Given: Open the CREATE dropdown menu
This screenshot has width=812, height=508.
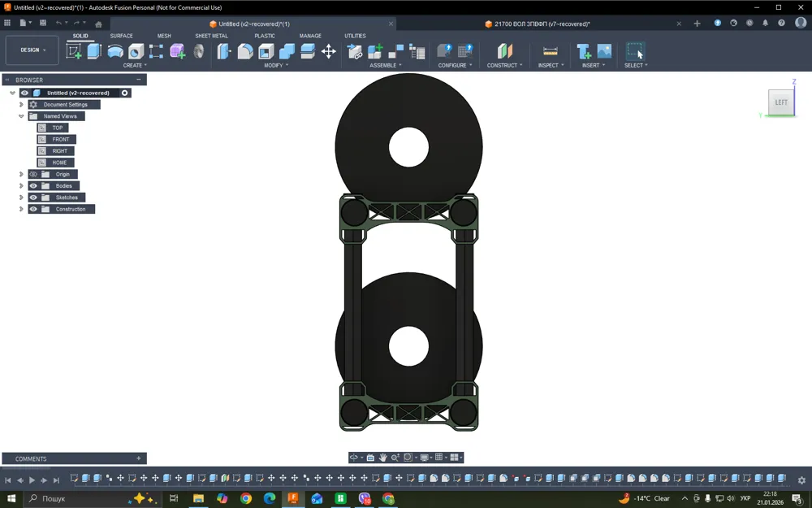Looking at the screenshot, I should pos(135,65).
